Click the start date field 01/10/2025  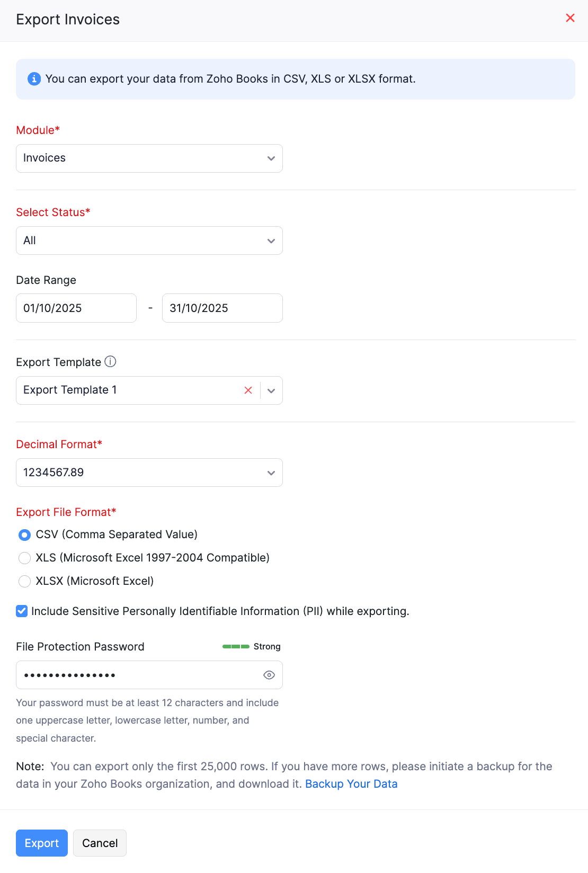(x=76, y=308)
